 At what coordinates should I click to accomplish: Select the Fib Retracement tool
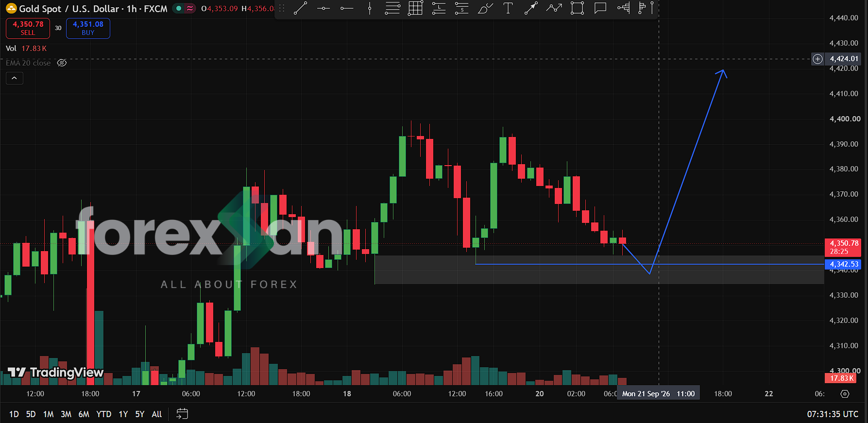(392, 8)
